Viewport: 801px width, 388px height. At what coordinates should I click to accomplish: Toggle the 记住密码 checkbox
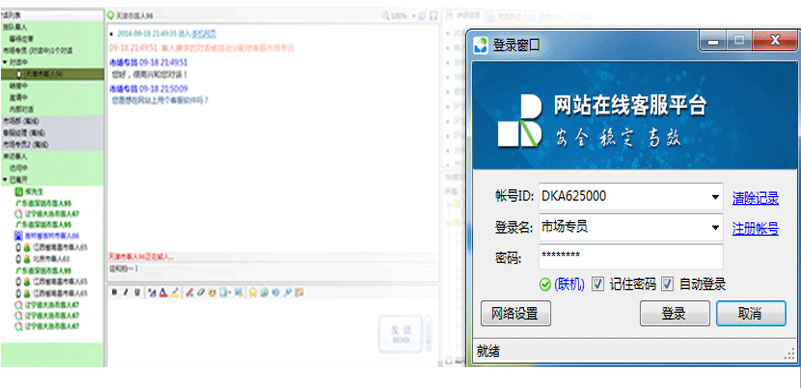[598, 284]
